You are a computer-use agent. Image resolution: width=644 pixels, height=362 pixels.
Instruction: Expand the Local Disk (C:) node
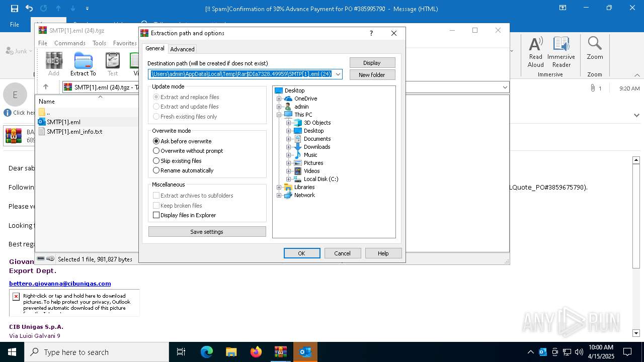pos(289,179)
